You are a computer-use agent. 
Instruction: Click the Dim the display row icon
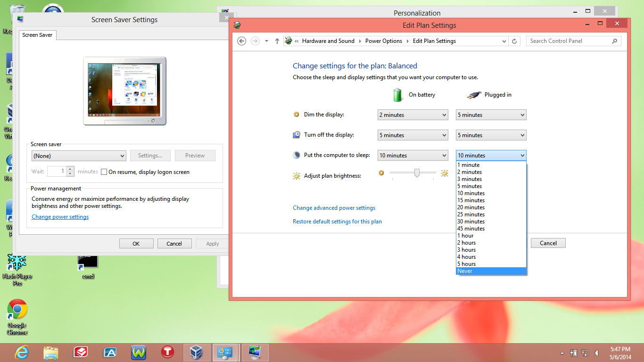click(x=297, y=115)
